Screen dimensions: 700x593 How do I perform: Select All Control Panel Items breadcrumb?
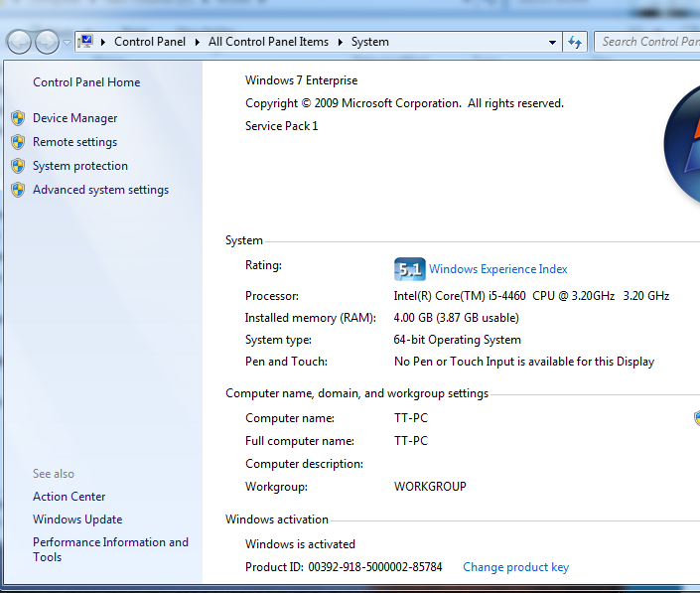pos(268,42)
